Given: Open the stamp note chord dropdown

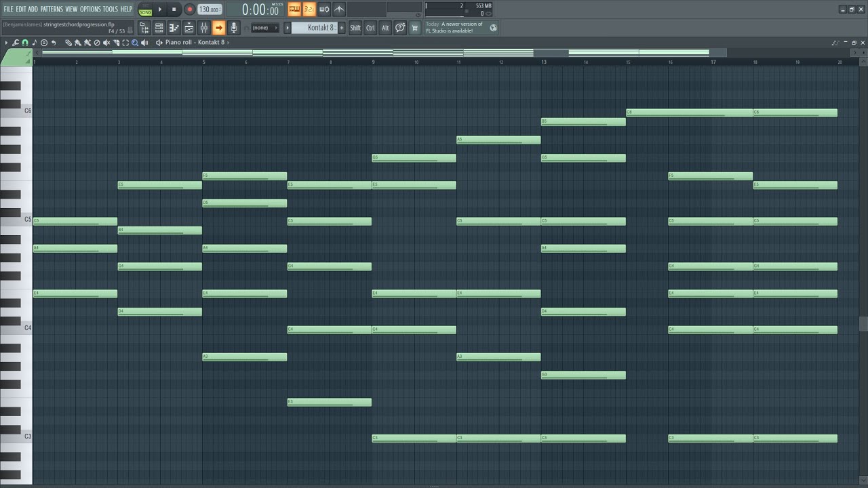Looking at the screenshot, I should [35, 43].
